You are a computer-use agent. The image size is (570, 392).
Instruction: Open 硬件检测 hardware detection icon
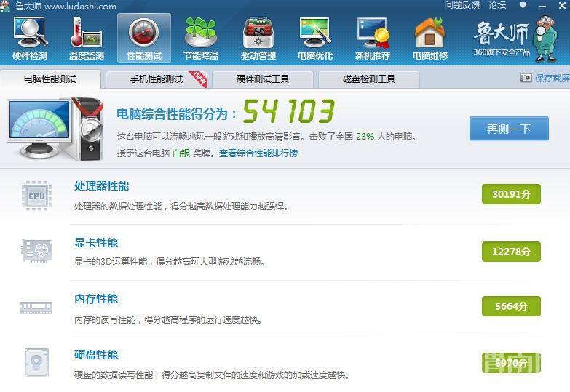click(x=30, y=38)
